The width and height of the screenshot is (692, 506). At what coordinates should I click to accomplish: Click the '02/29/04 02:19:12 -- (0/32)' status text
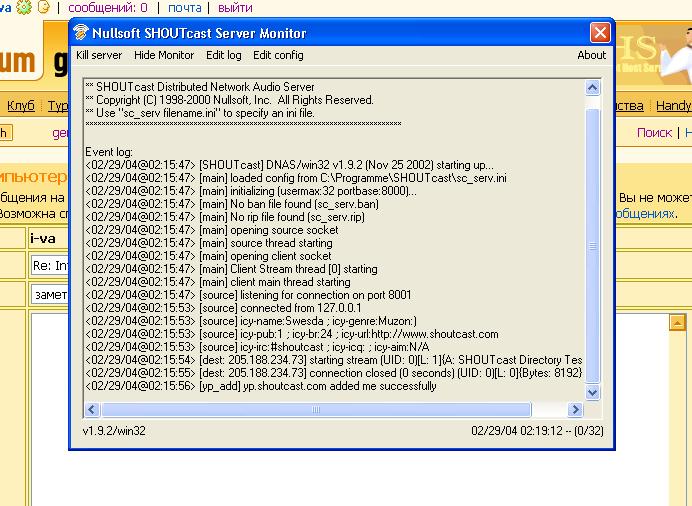click(537, 431)
